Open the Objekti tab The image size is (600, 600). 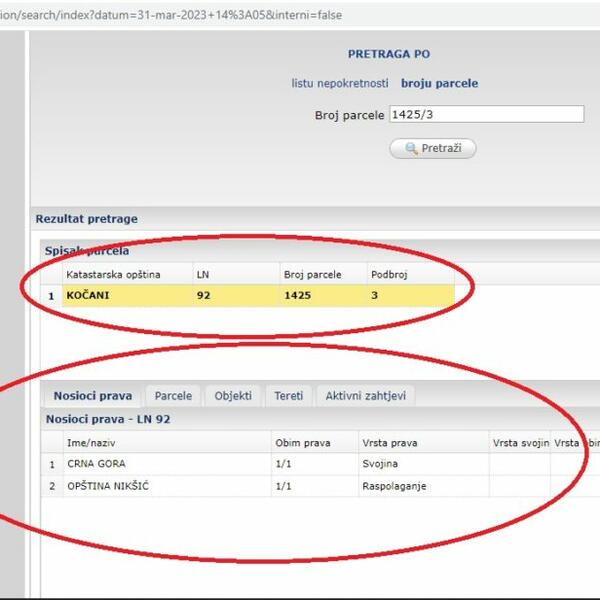pyautogui.click(x=233, y=396)
